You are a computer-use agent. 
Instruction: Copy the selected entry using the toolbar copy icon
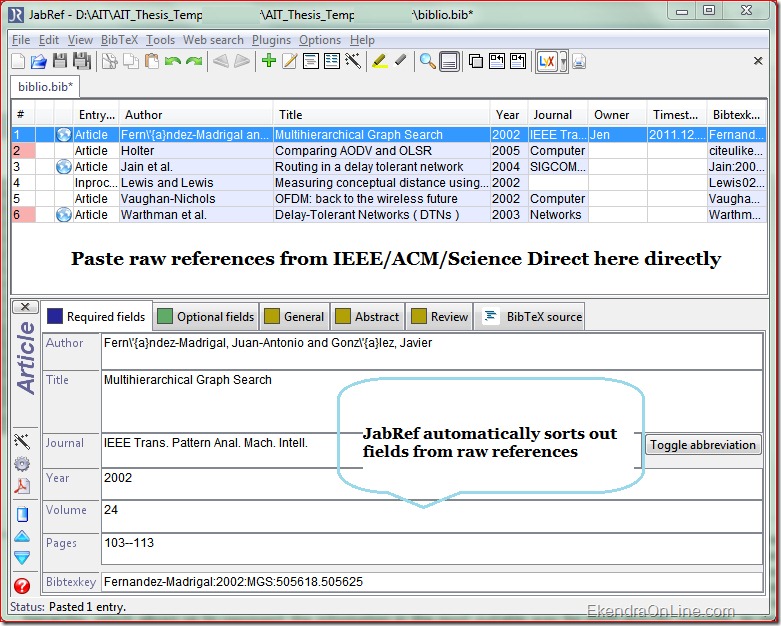[x=131, y=61]
